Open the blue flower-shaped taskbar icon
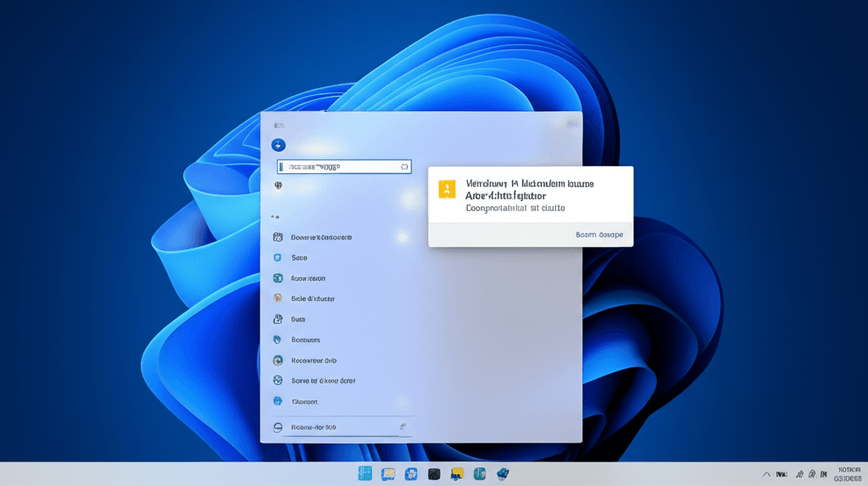 tap(503, 474)
